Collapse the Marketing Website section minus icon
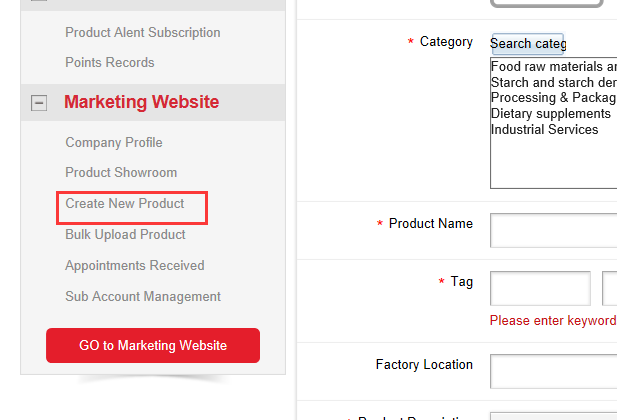This screenshot has height=420, width=617. pyautogui.click(x=39, y=103)
